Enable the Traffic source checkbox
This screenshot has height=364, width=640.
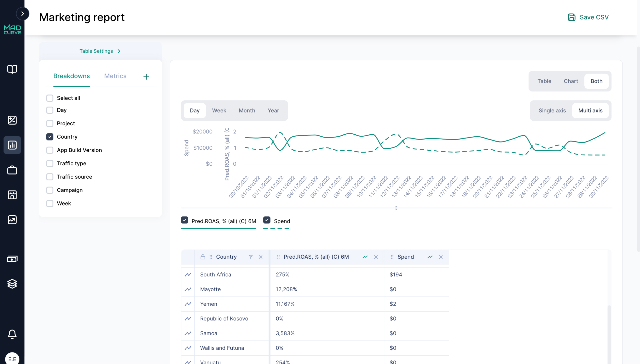pyautogui.click(x=50, y=177)
